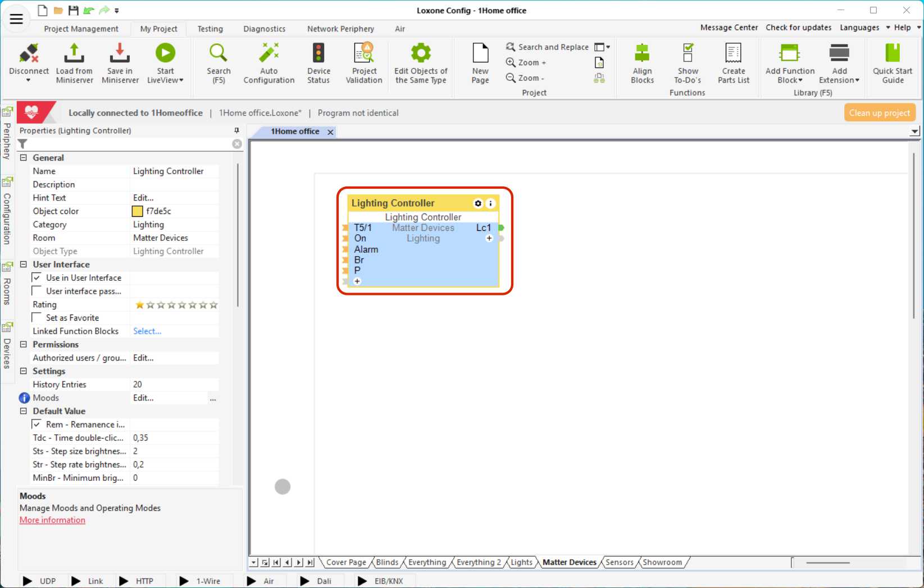
Task: Open the Sensors page tab
Action: [x=619, y=562]
